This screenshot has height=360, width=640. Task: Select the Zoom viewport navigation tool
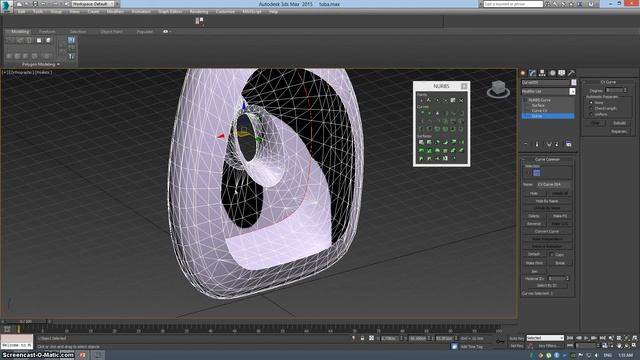click(x=611, y=338)
